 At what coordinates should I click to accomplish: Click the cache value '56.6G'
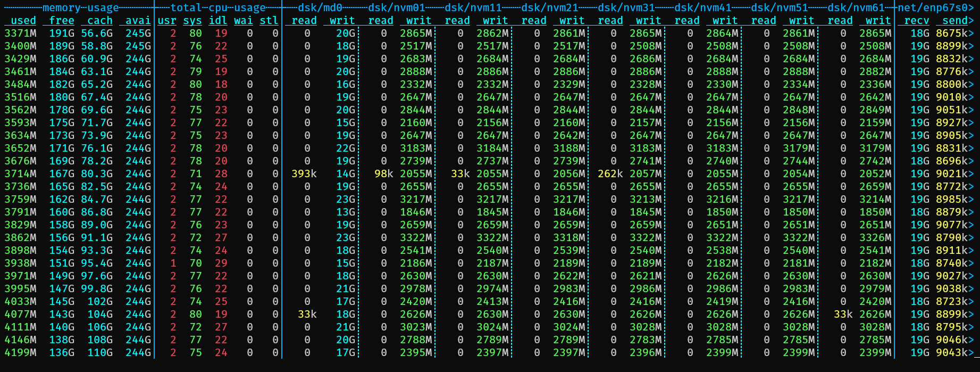point(97,33)
